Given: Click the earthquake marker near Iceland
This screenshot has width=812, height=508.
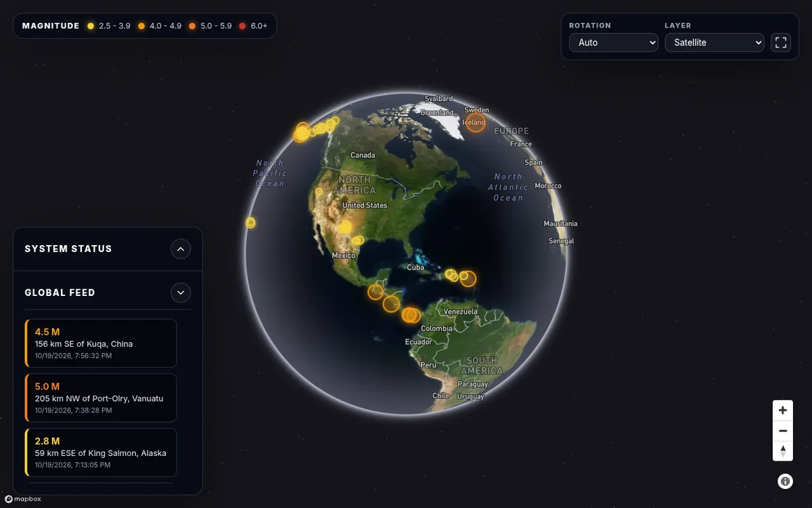Looking at the screenshot, I should 476,123.
